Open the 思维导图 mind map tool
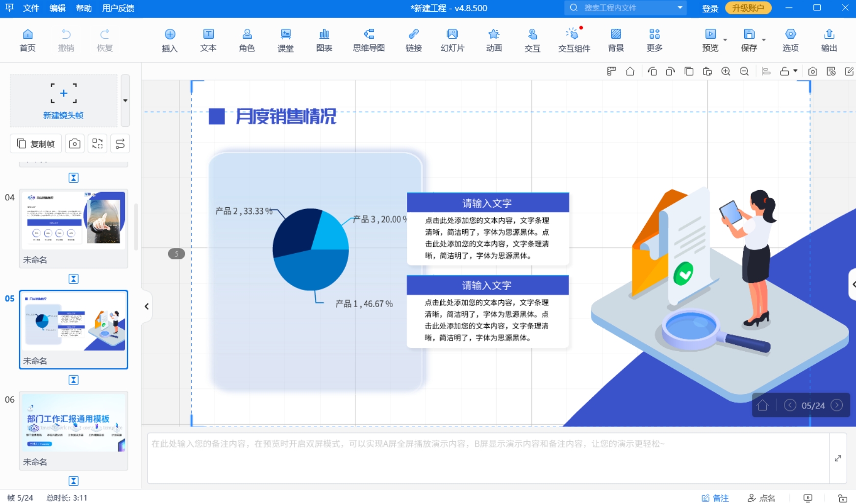The height and width of the screenshot is (504, 856). coord(369,40)
